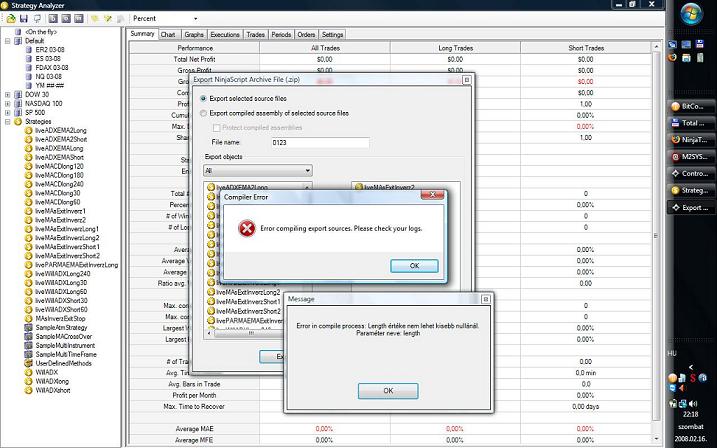
Task: Click the red error icon in Compiler Error dialog
Action: coord(246,228)
